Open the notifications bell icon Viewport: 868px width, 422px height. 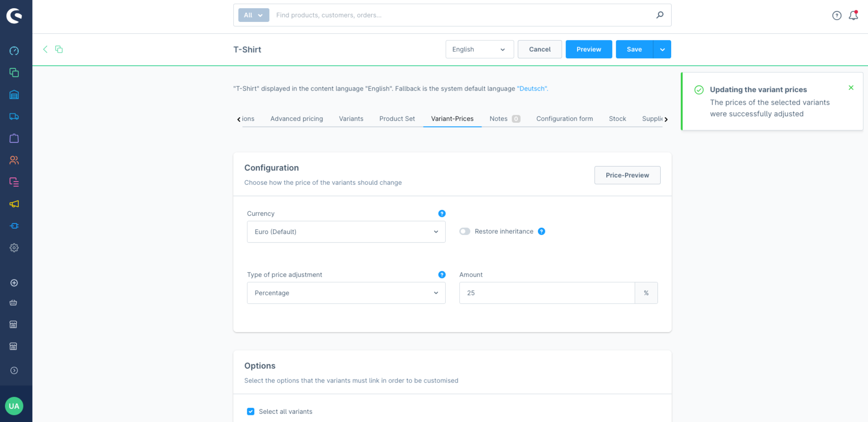[854, 15]
